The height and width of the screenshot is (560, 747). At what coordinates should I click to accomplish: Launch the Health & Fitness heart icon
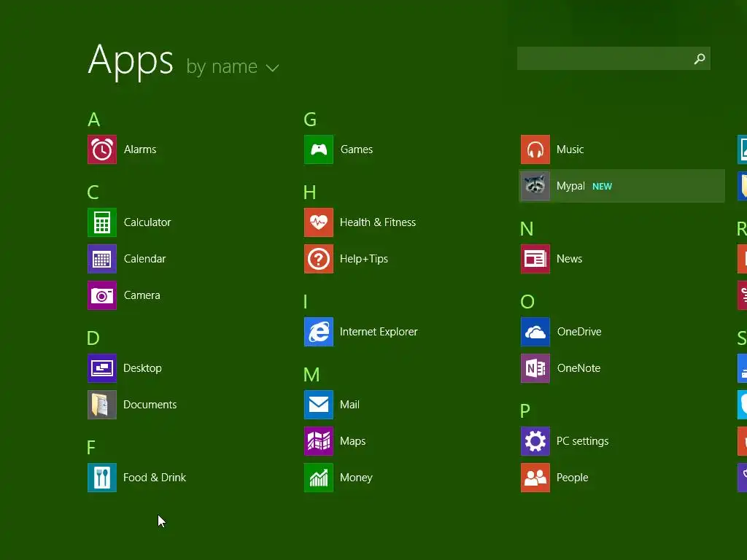click(319, 222)
